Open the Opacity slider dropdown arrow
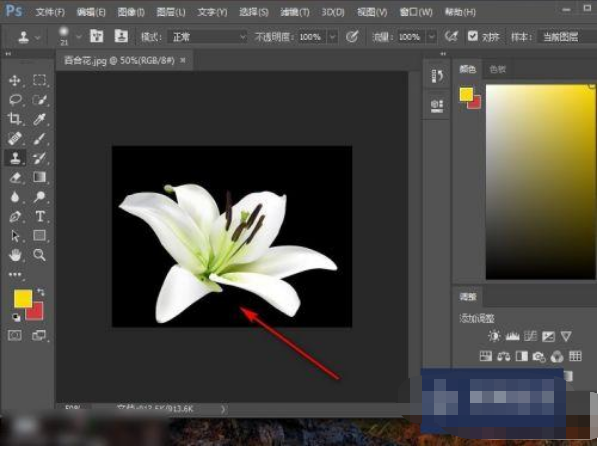598x449 pixels. click(x=332, y=37)
